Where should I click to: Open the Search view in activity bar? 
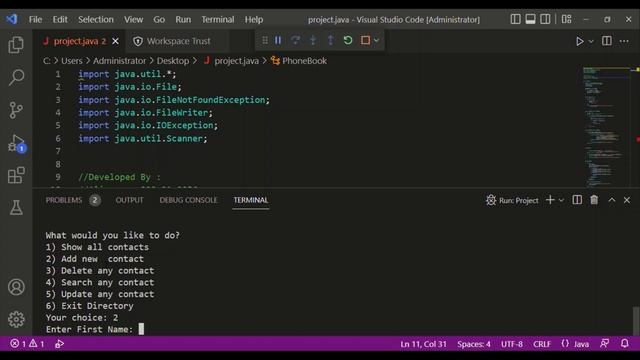pos(16,77)
